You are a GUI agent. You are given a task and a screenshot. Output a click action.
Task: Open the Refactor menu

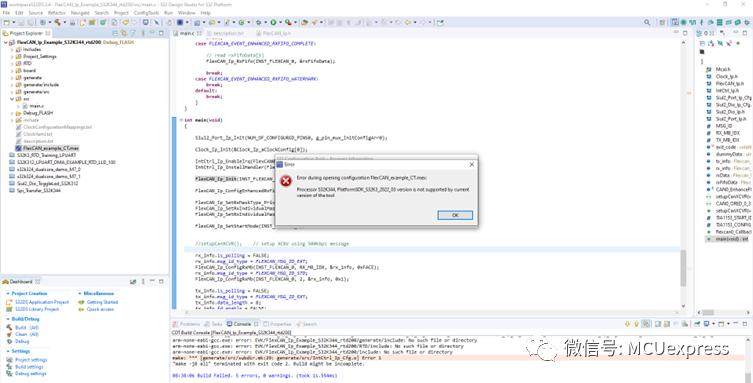57,12
